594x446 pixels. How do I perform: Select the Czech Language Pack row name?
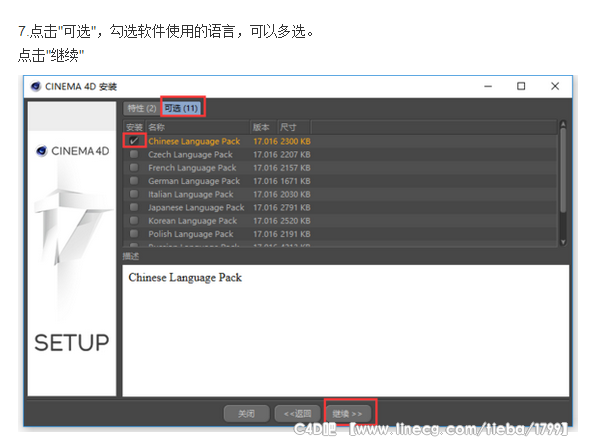tap(190, 155)
